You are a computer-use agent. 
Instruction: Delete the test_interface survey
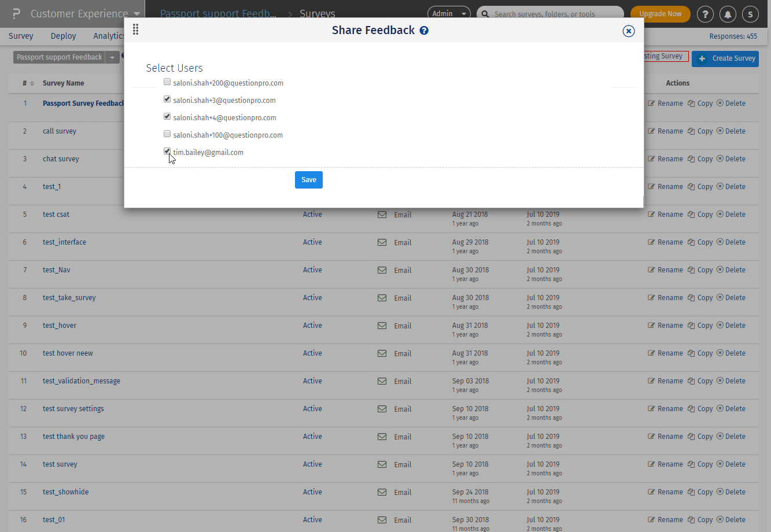pyautogui.click(x=731, y=242)
